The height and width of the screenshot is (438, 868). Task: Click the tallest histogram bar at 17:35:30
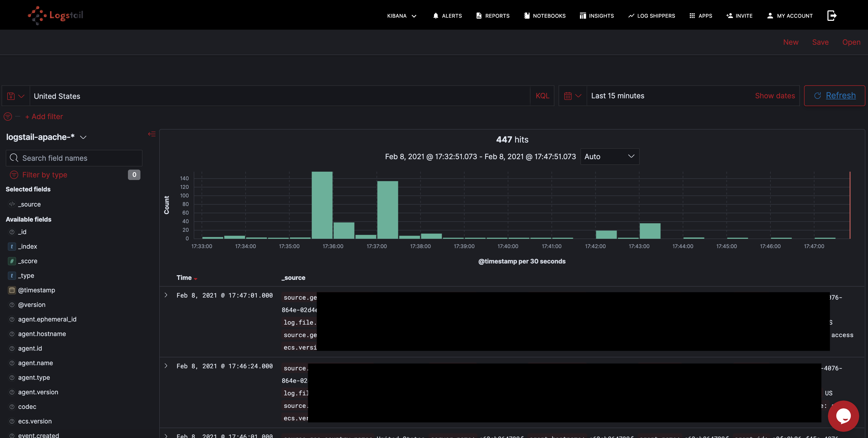click(322, 205)
